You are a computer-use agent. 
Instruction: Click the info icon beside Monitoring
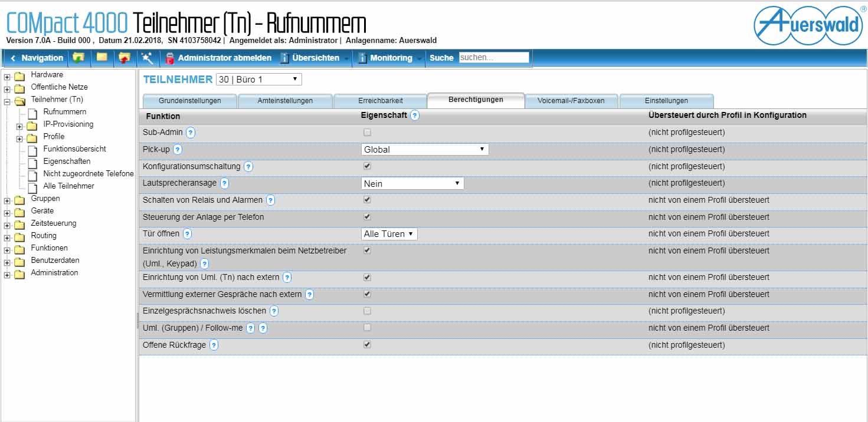coord(362,58)
